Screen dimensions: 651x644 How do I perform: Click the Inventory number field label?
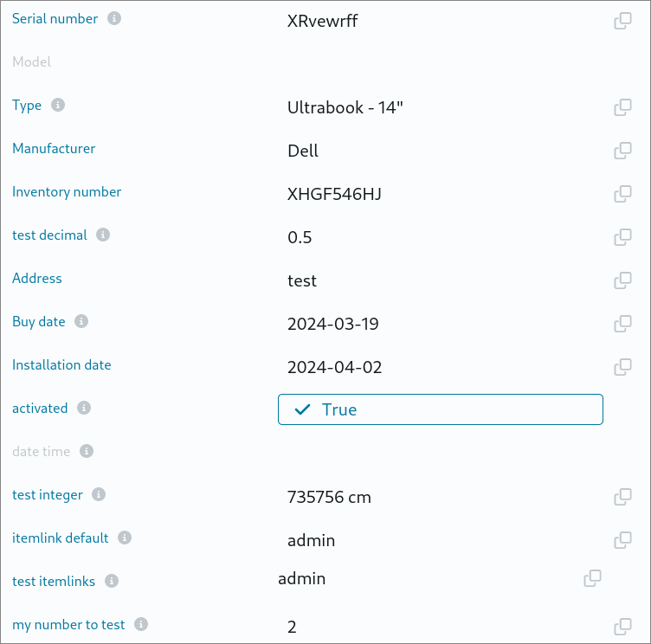tap(67, 191)
